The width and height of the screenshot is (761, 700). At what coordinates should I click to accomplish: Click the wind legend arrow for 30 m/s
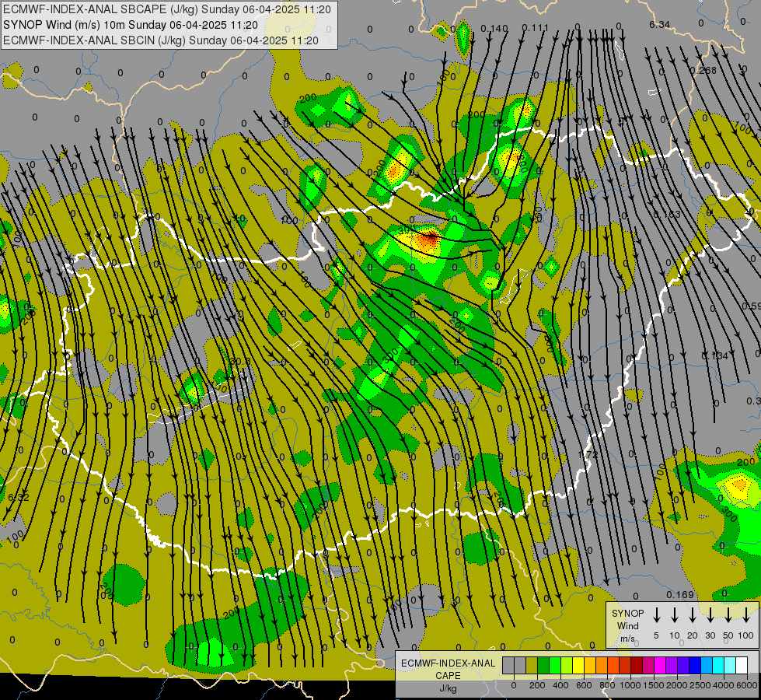(710, 614)
